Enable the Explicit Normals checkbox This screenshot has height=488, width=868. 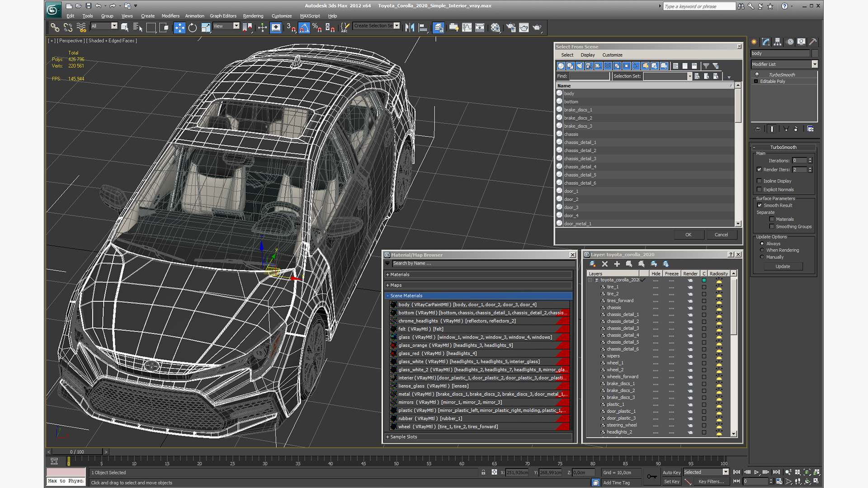[759, 189]
